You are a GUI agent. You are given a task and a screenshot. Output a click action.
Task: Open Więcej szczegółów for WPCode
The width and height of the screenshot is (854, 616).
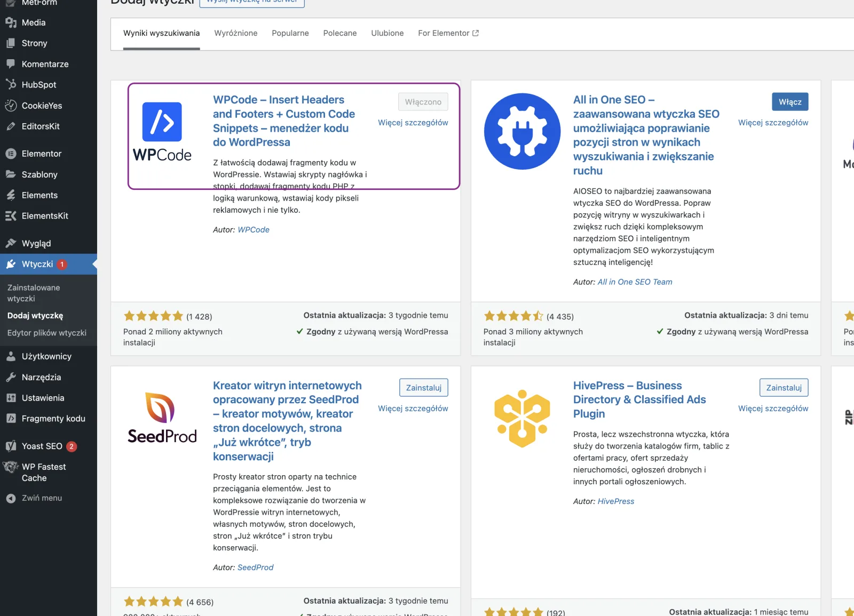click(x=413, y=123)
